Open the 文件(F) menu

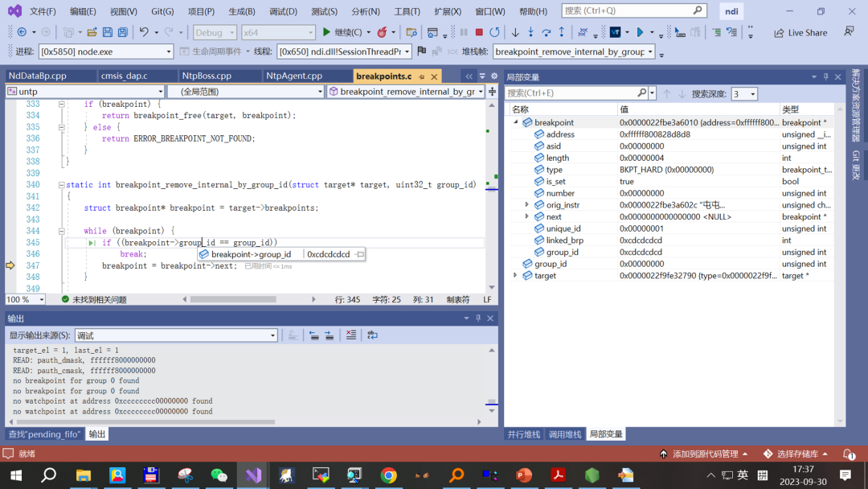(x=42, y=11)
